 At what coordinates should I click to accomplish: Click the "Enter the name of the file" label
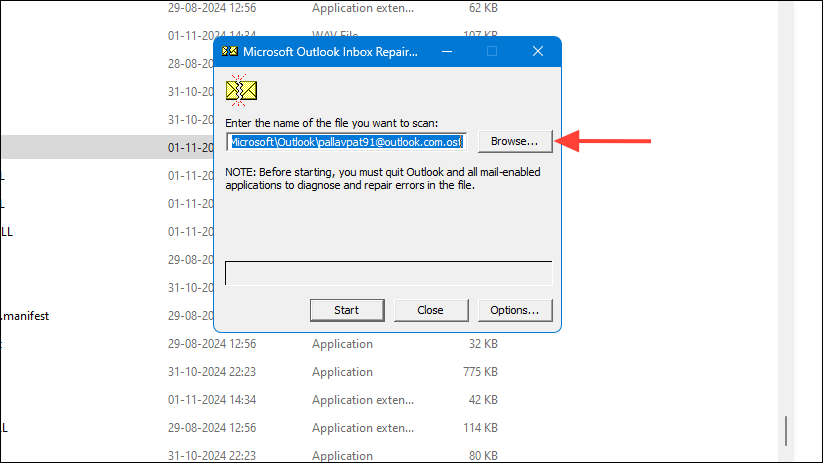click(x=332, y=123)
